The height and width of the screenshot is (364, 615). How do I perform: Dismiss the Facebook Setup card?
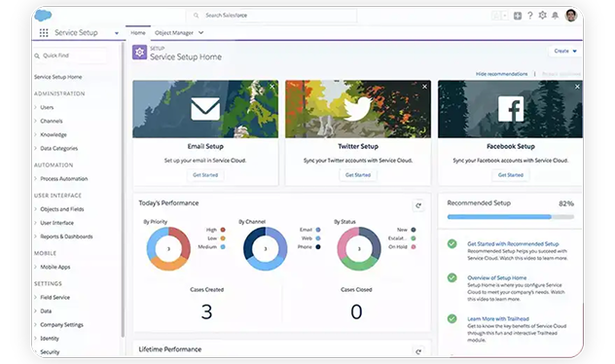tap(577, 87)
